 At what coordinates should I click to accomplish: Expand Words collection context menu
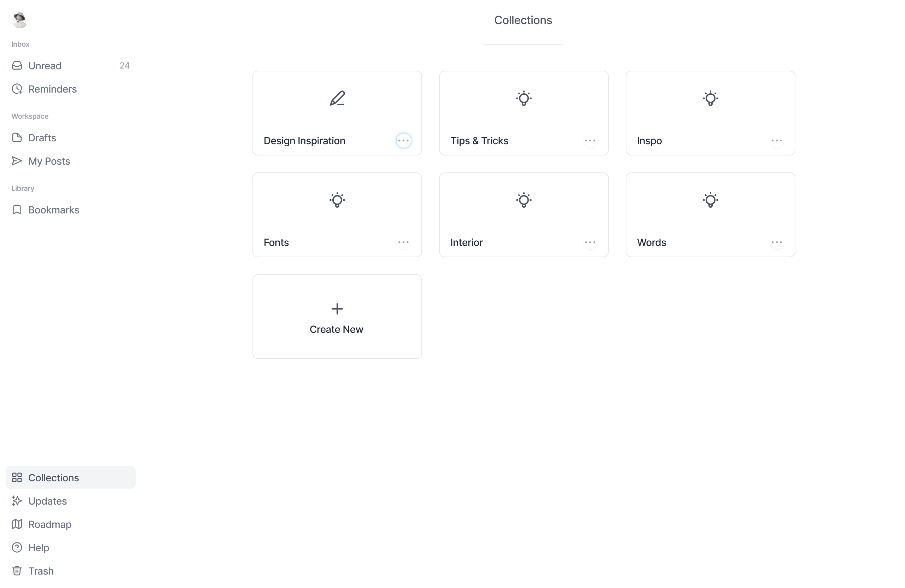(777, 242)
